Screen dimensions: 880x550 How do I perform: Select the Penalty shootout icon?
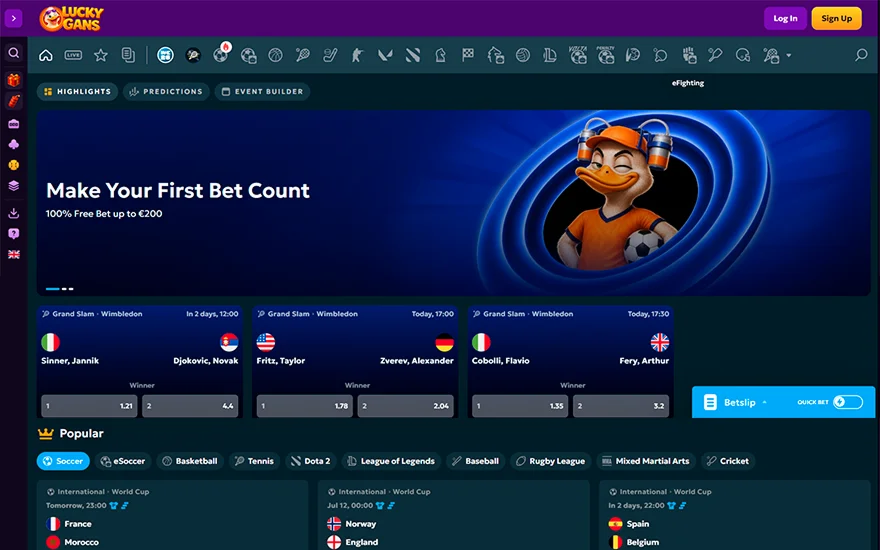click(606, 54)
